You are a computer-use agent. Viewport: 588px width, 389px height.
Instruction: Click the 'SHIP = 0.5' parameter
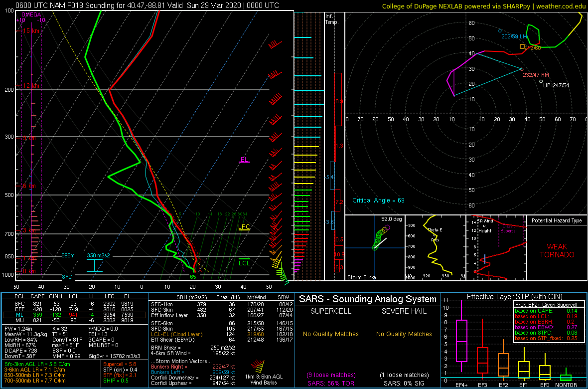[x=116, y=381]
